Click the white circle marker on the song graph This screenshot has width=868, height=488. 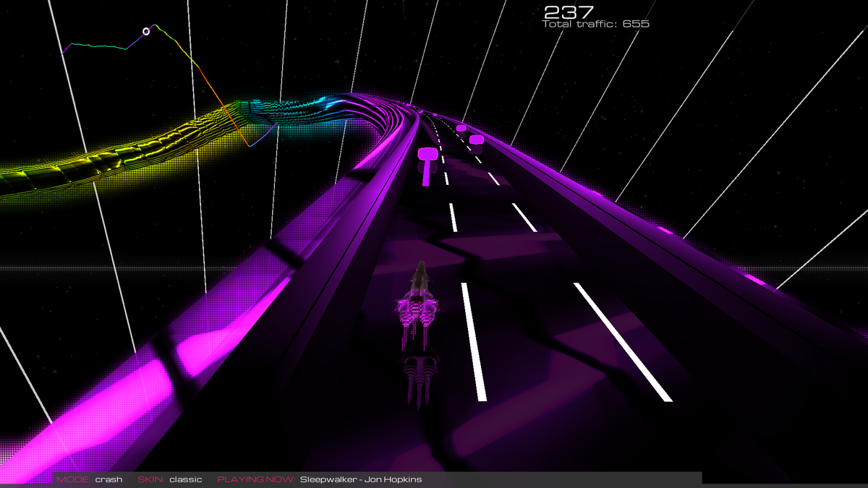click(146, 31)
